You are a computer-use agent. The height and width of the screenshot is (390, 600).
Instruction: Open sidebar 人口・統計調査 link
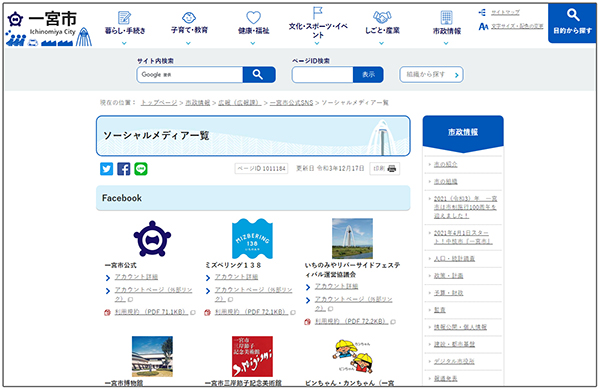(454, 259)
